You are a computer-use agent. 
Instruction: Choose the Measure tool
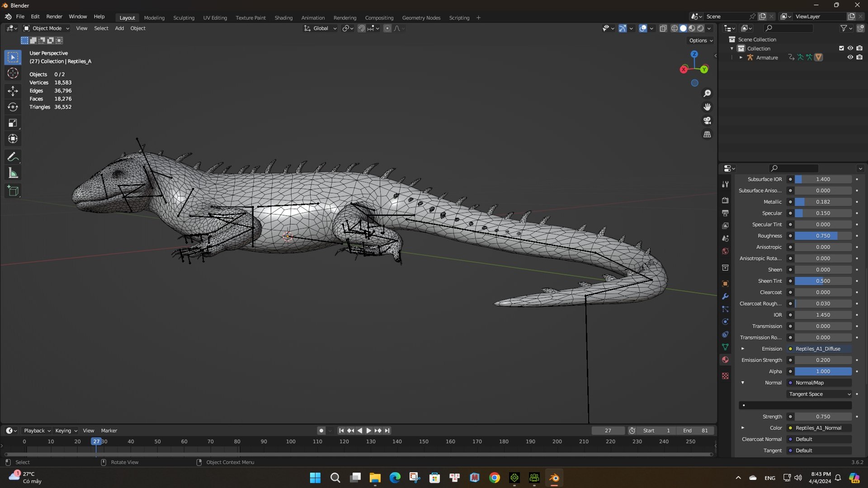[13, 173]
